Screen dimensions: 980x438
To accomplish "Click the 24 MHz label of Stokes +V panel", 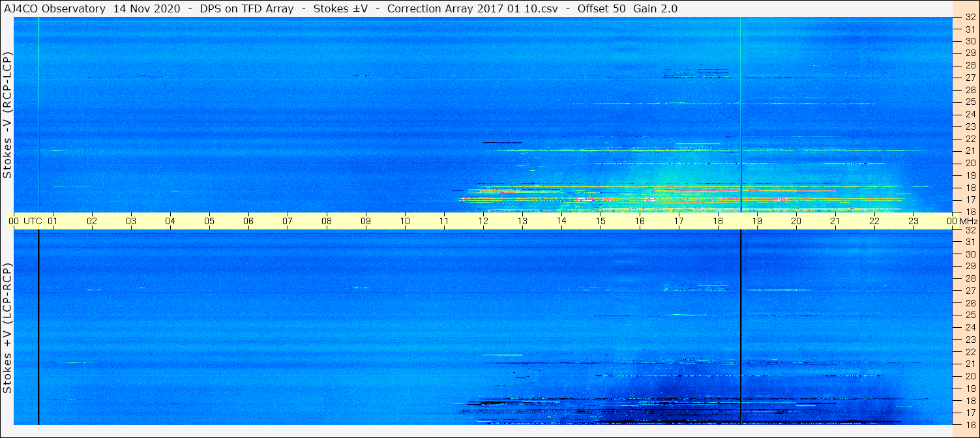I will (970, 327).
